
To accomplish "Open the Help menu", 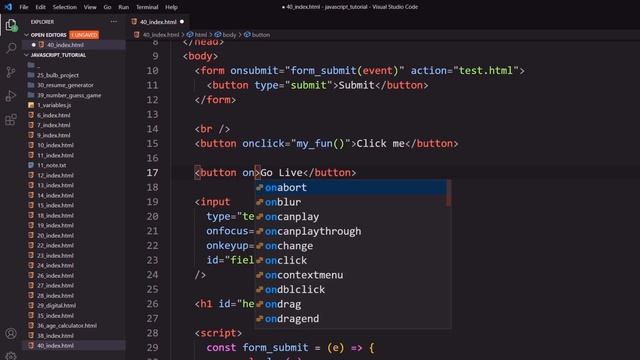I will coord(171,7).
